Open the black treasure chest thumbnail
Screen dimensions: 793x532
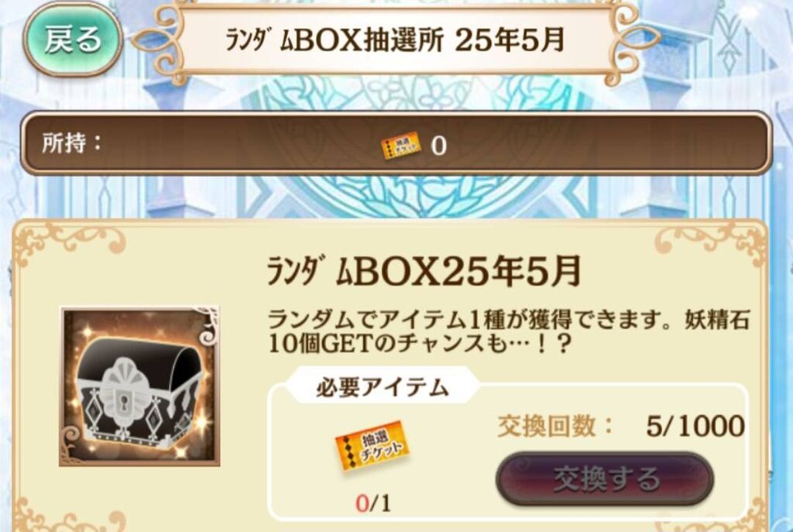pos(139,386)
